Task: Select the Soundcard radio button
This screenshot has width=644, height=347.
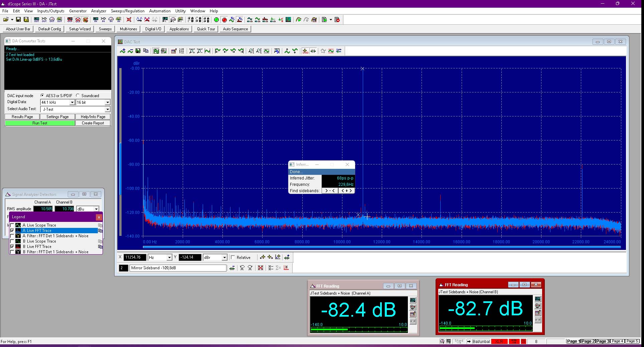Action: tap(78, 95)
